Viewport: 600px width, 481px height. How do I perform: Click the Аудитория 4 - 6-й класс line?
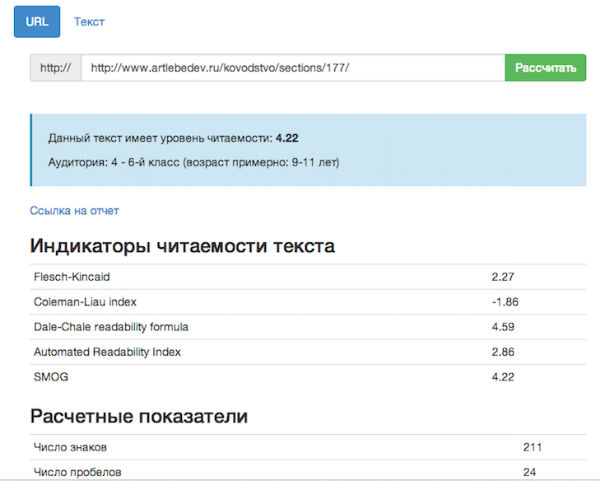pyautogui.click(x=193, y=161)
